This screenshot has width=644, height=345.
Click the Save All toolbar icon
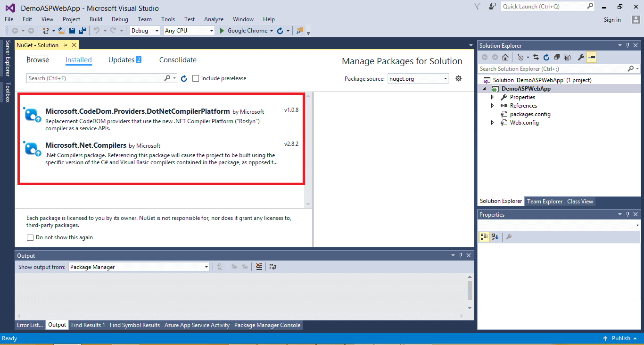pos(83,31)
